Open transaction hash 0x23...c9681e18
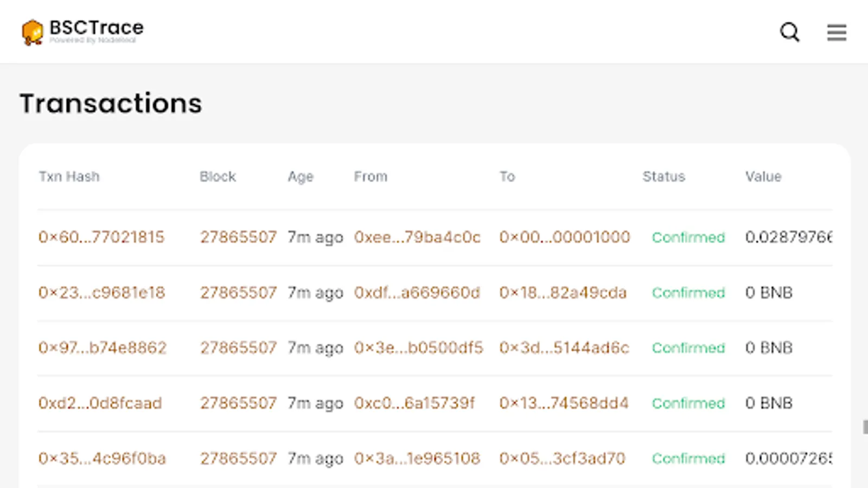 pyautogui.click(x=101, y=293)
